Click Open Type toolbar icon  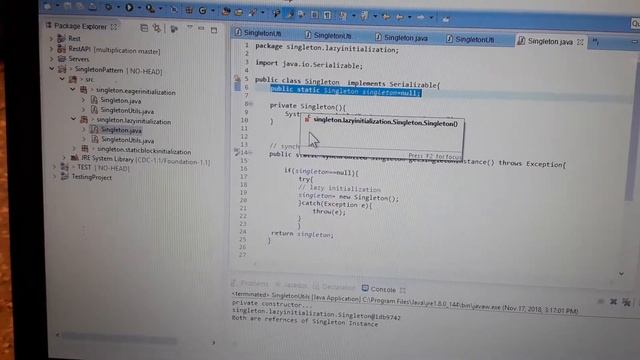(x=226, y=11)
